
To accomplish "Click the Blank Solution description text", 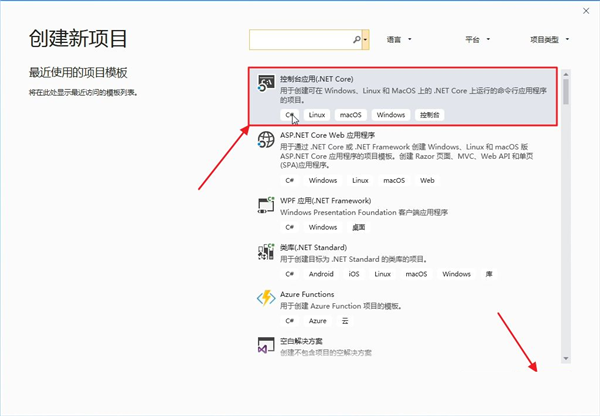I will click(x=326, y=352).
